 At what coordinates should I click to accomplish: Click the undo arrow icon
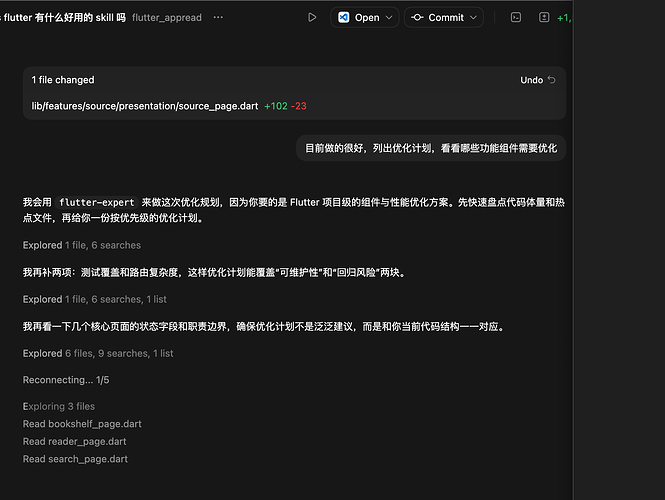(x=551, y=80)
